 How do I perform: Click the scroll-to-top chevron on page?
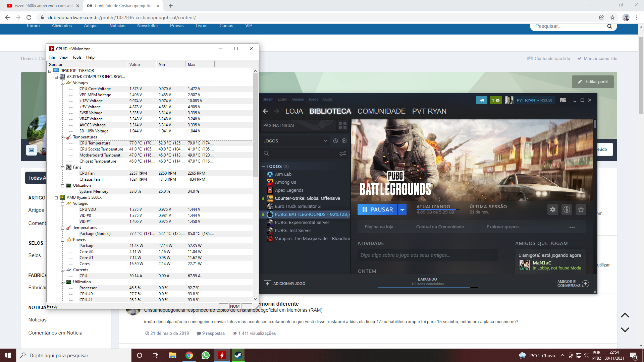click(x=625, y=315)
